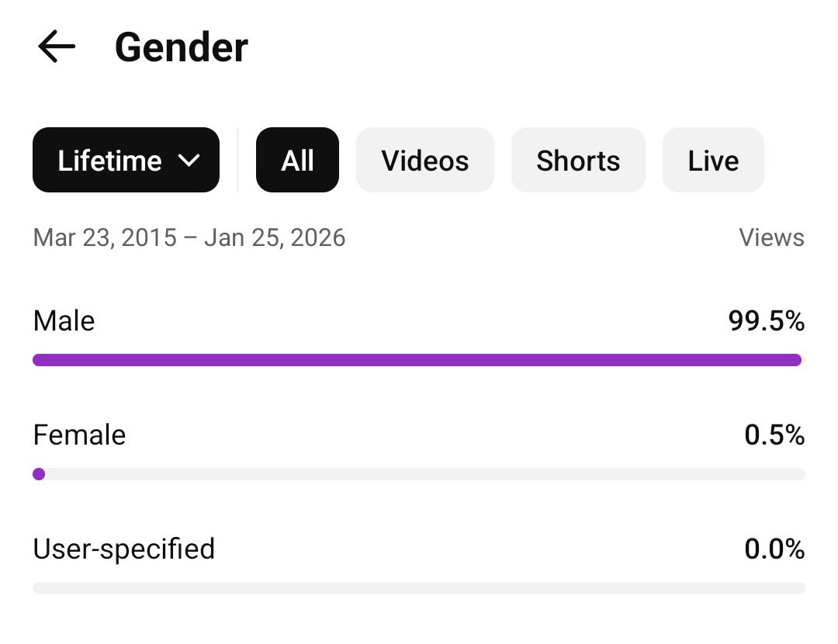
Task: Select the Live filter chip
Action: coord(712,161)
